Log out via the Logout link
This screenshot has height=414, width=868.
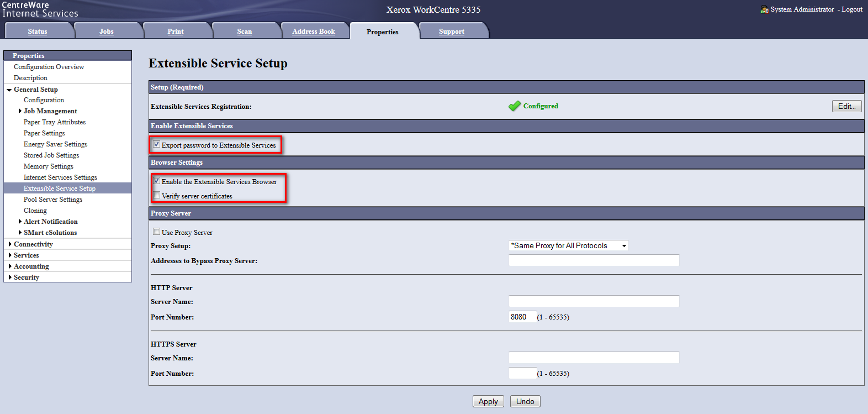coord(852,9)
